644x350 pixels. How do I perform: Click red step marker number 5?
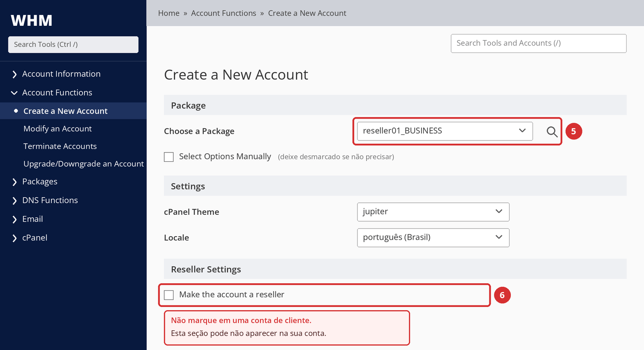[x=574, y=131]
